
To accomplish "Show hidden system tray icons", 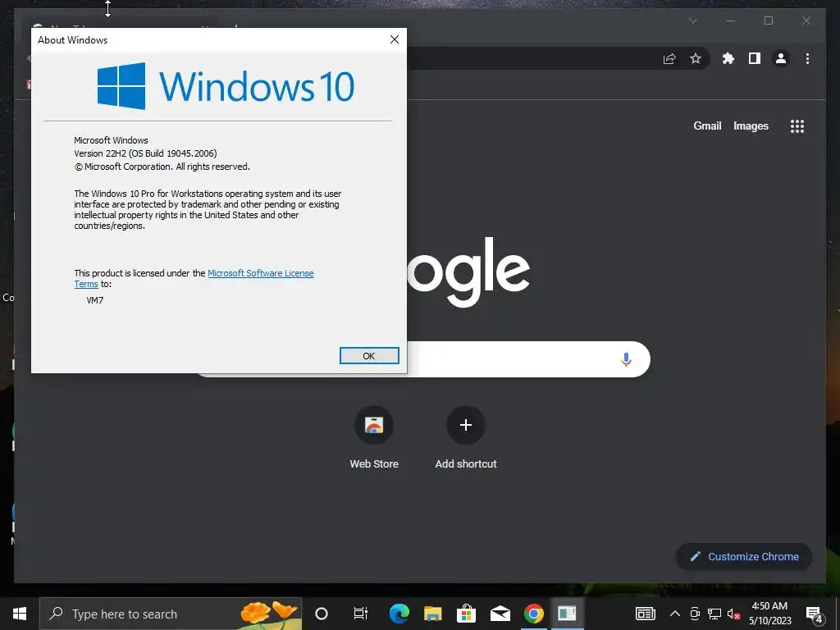I will [x=675, y=614].
